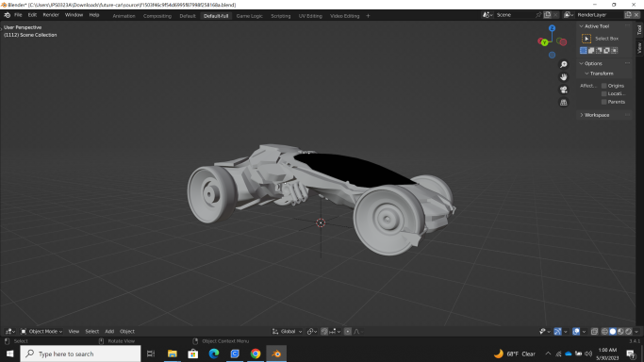The height and width of the screenshot is (362, 644).
Task: Remove the RenderLayer view layer
Action: coord(636,15)
